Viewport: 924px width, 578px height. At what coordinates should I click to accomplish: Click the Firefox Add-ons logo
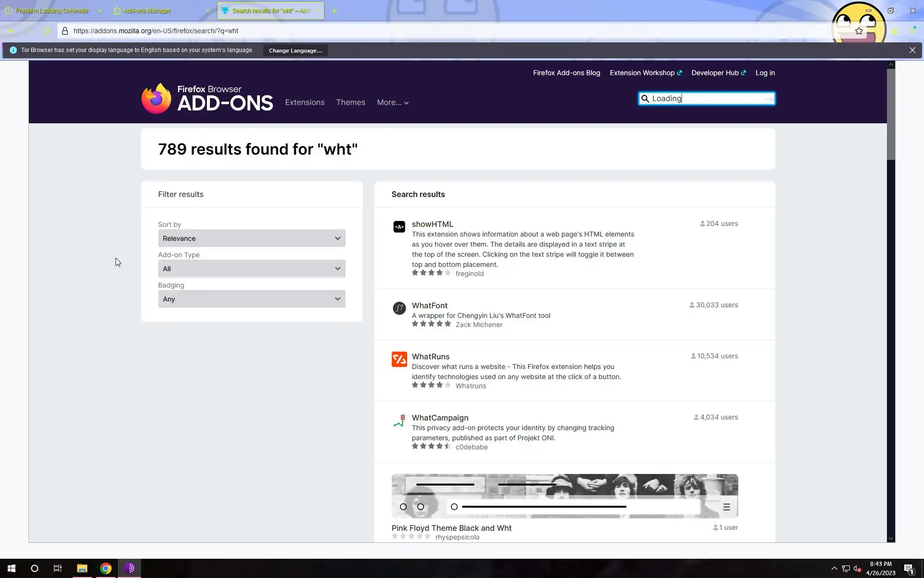click(207, 98)
